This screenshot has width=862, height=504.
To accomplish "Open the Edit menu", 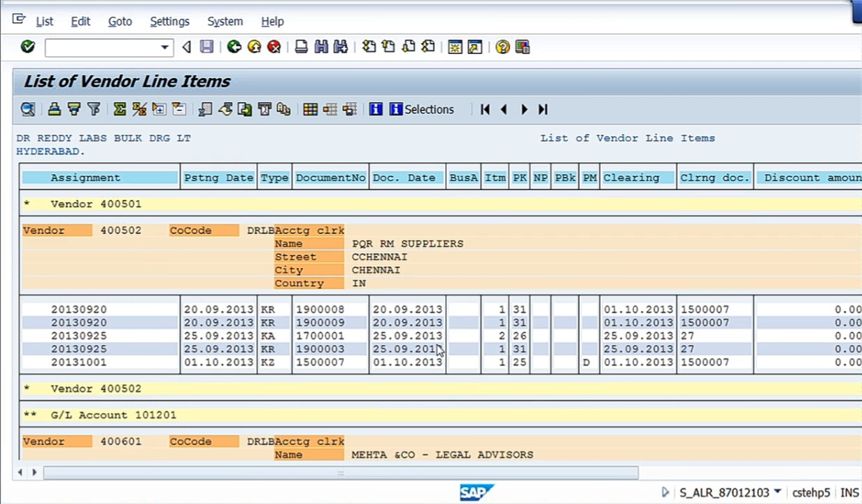I will coord(80,21).
